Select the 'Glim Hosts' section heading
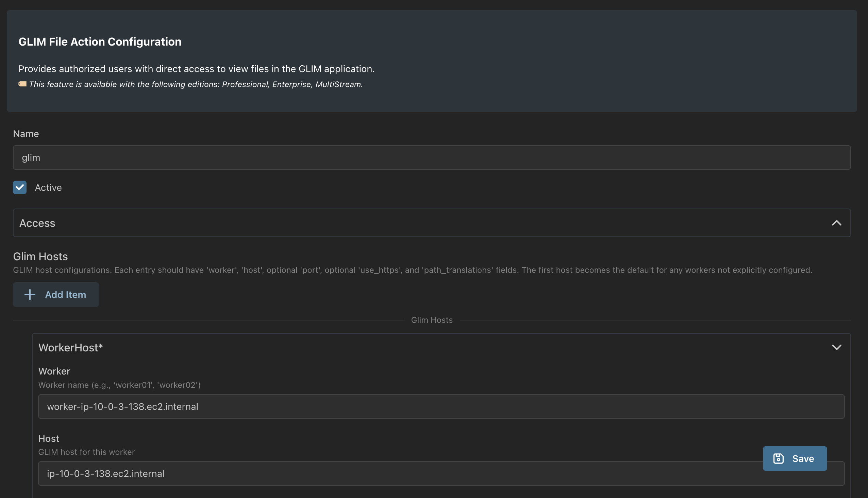868x498 pixels. pos(40,256)
